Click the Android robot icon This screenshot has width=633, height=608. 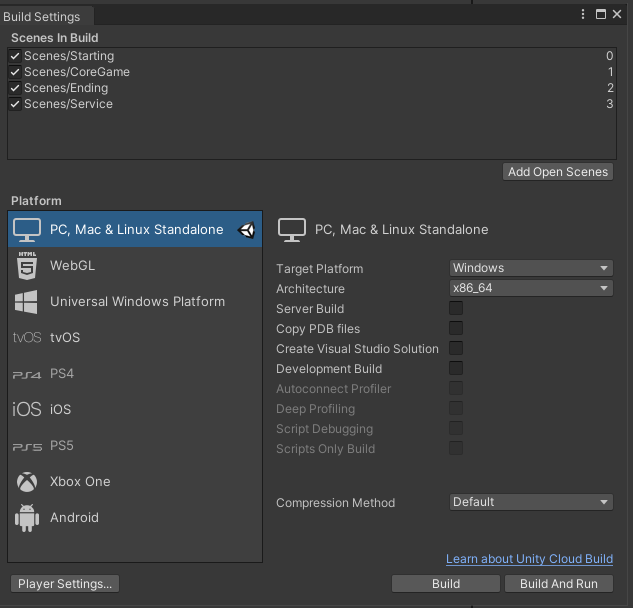coord(27,518)
